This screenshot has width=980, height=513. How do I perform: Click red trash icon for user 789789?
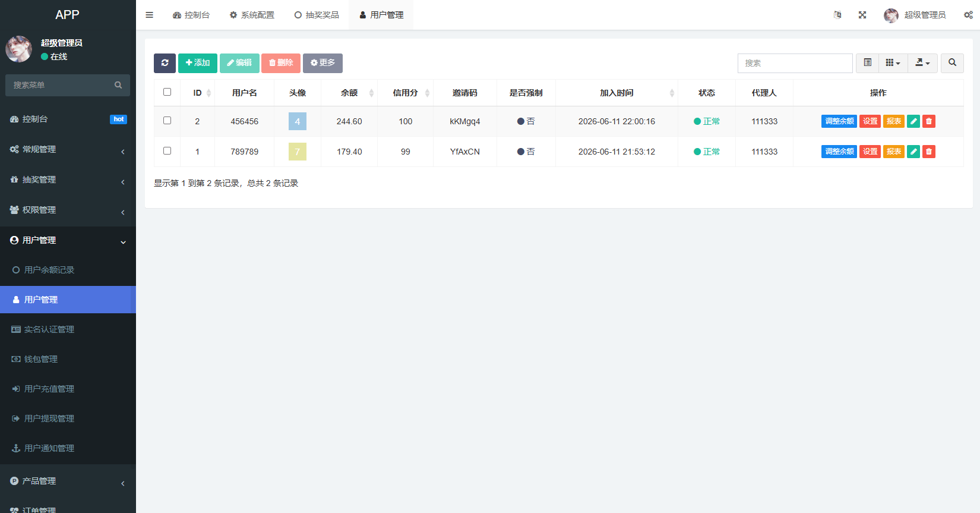pyautogui.click(x=929, y=152)
